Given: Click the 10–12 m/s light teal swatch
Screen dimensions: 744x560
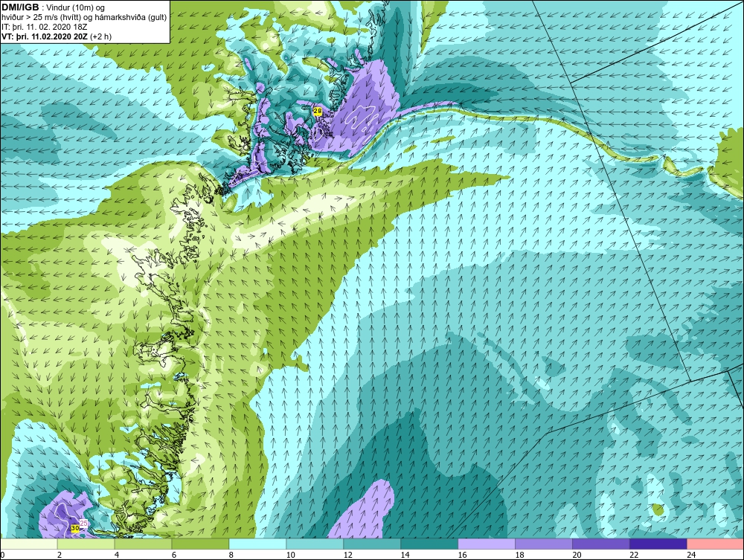Looking at the screenshot, I should [315, 544].
